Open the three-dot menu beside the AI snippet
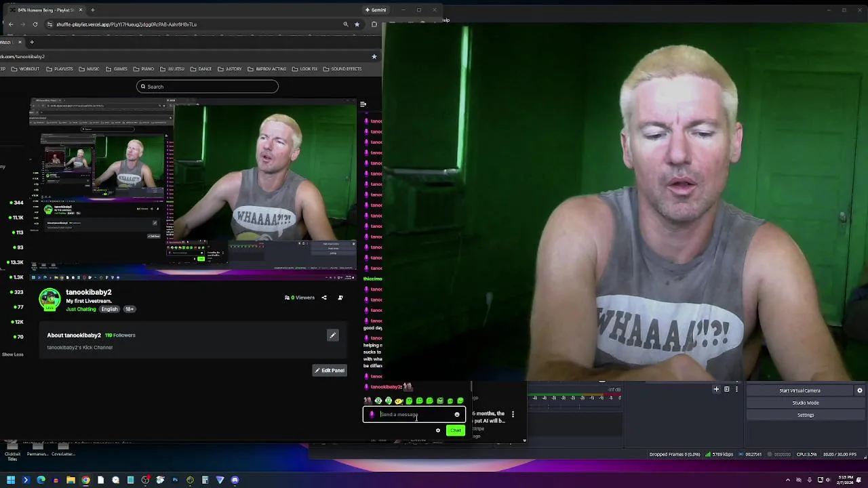This screenshot has height=488, width=868. pyautogui.click(x=513, y=414)
